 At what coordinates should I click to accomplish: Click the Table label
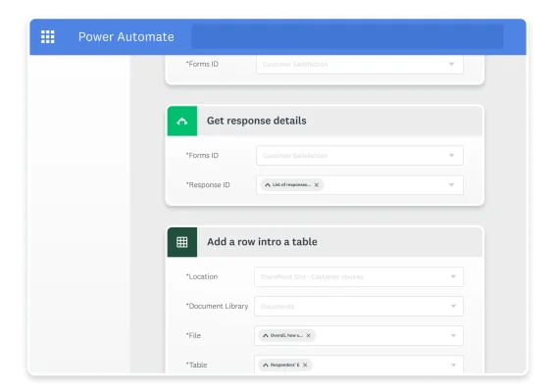click(196, 365)
